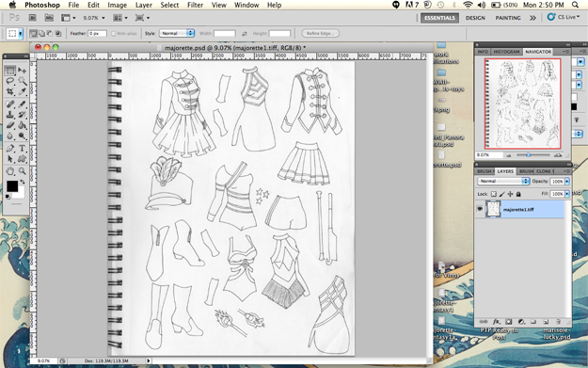This screenshot has width=588, height=368.
Task: Select the Path Selection tool
Action: (x=10, y=159)
